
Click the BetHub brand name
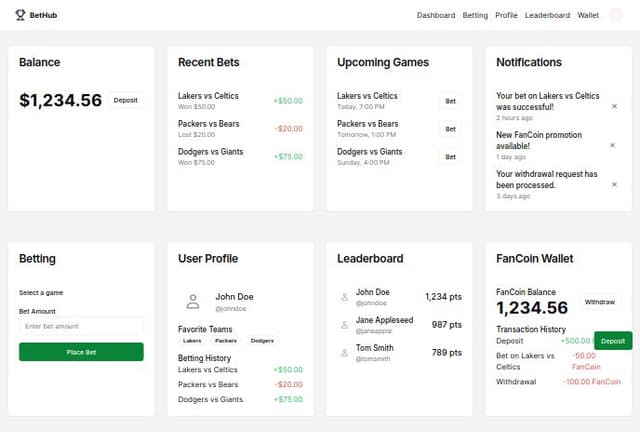pos(43,15)
